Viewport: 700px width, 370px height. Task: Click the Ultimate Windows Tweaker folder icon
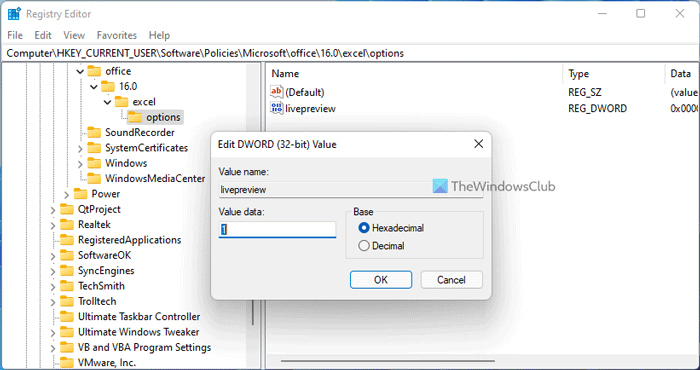click(67, 332)
